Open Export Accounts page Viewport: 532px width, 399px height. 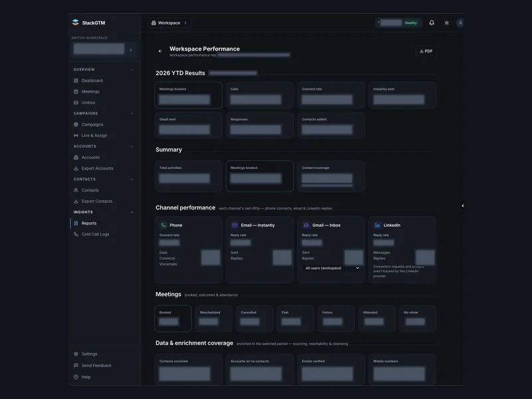point(97,168)
